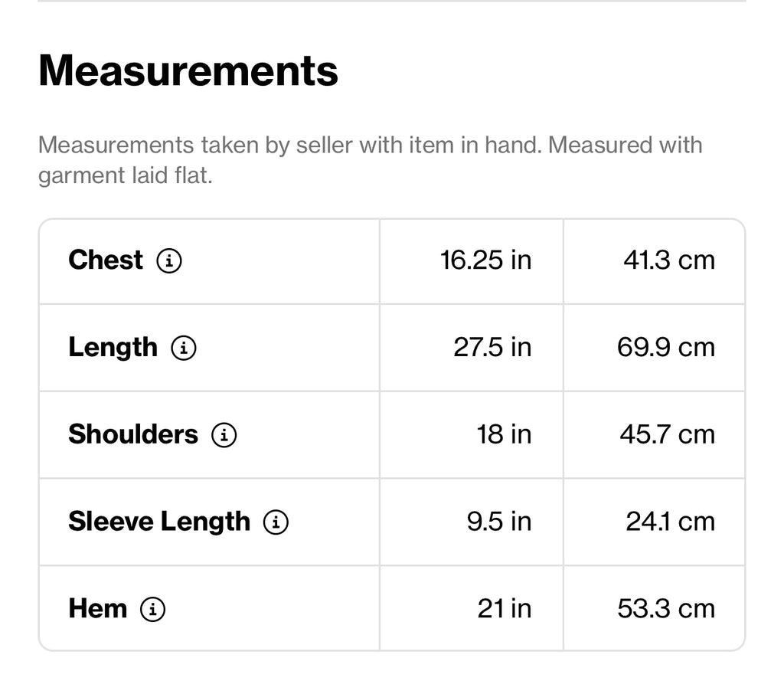
Task: Select the 69.9 cm length value
Action: pyautogui.click(x=666, y=348)
